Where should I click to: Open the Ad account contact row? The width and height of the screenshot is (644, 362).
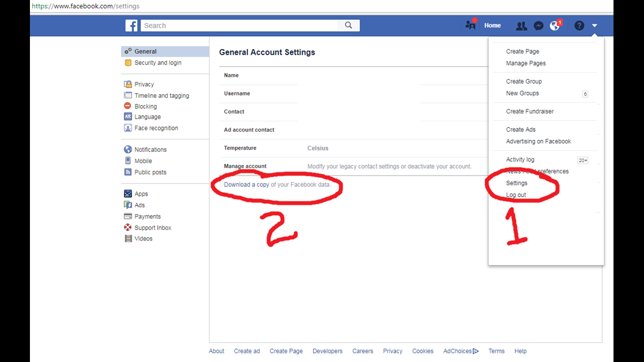[354, 130]
